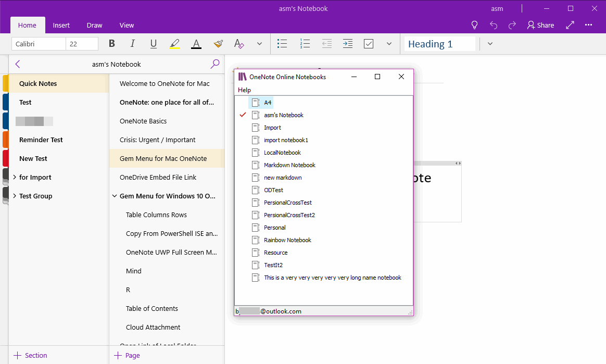The width and height of the screenshot is (606, 364).
Task: Insert a numbered list
Action: 305,44
